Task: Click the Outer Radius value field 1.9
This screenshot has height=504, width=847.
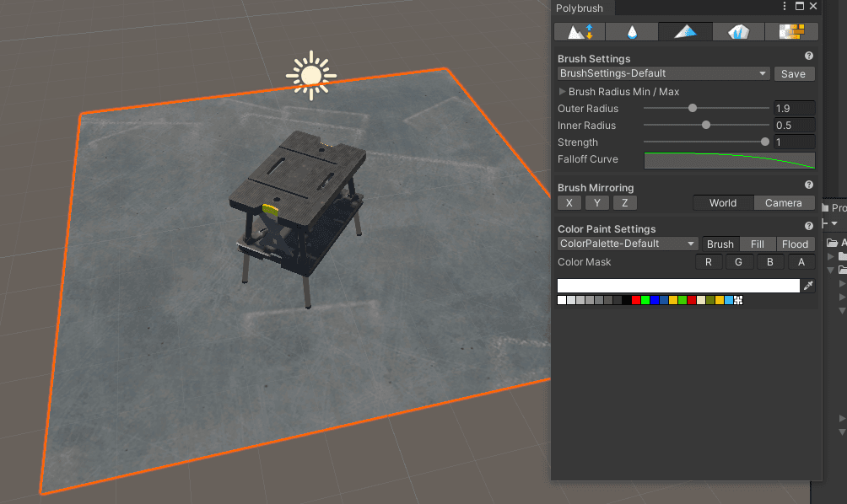Action: 794,109
